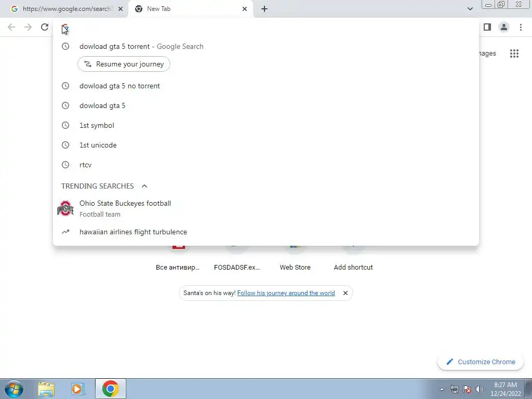Select suggestion dowload gta 5 torrent
Screen dimensions: 532x399
tap(266, 46)
